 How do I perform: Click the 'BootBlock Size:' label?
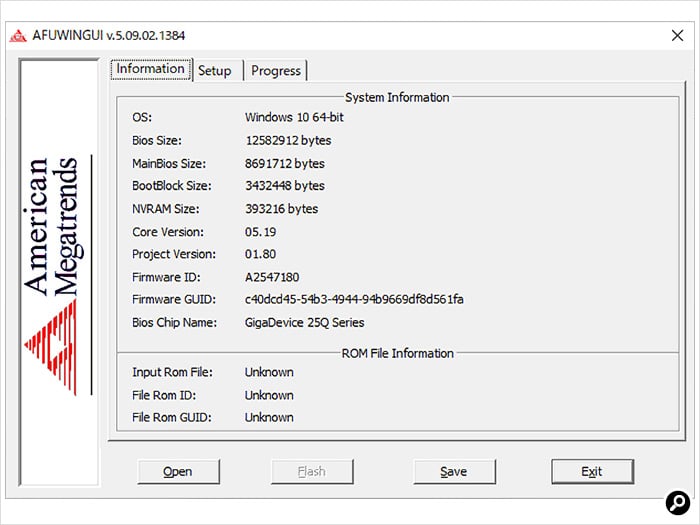172,186
